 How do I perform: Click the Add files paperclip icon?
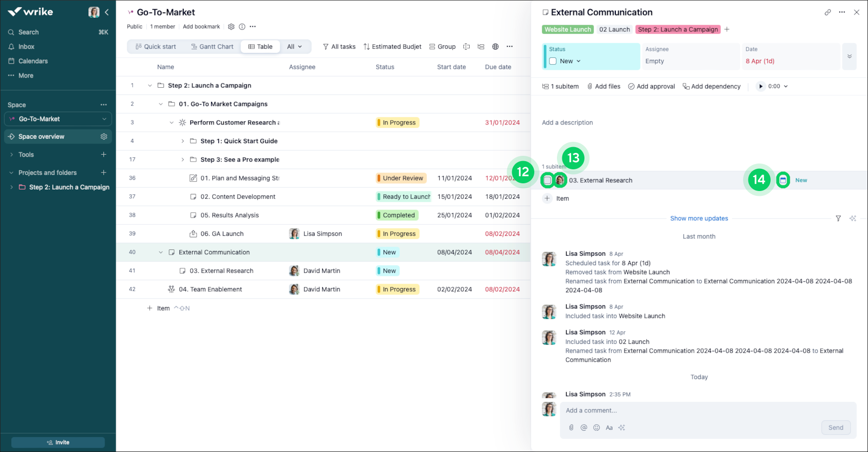click(589, 86)
